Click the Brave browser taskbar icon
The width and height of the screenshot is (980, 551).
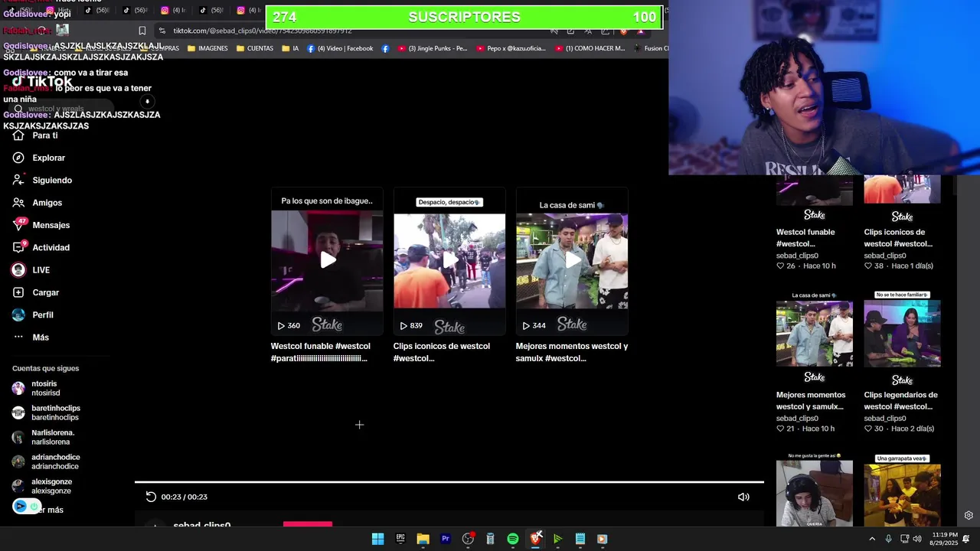(535, 539)
